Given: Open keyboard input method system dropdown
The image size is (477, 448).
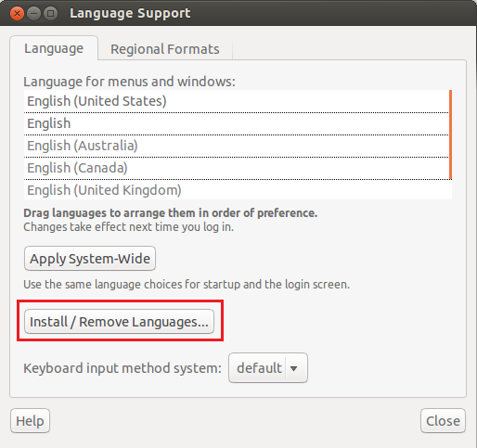Looking at the screenshot, I should 268,368.
